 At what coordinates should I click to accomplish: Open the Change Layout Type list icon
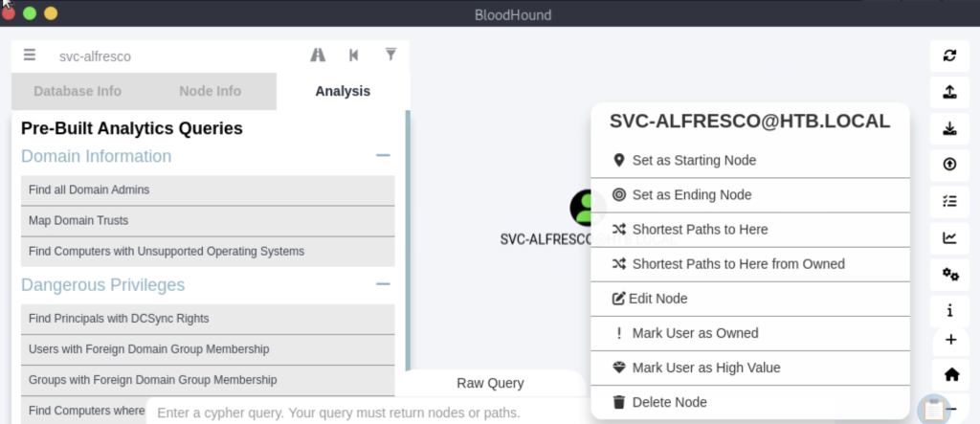tap(949, 201)
